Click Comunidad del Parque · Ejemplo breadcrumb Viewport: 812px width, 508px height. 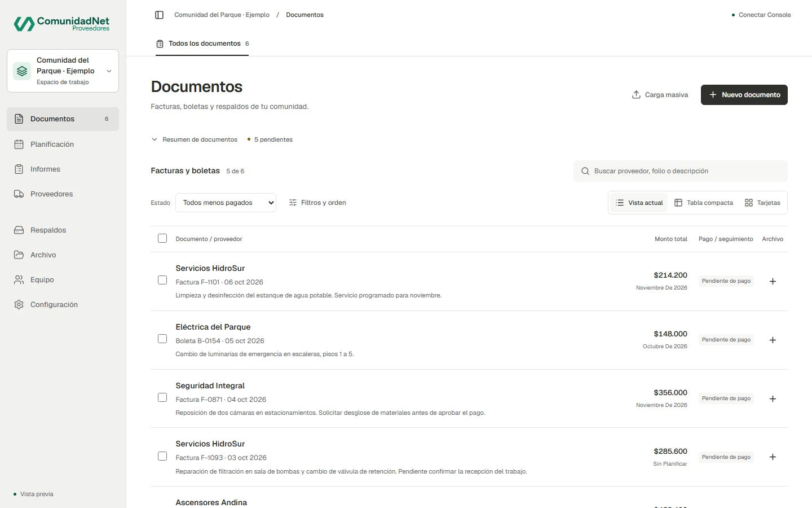point(222,15)
